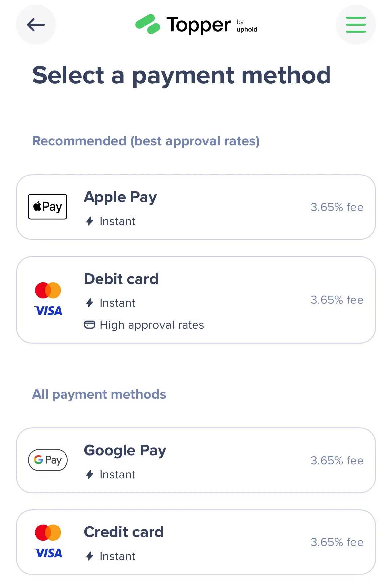The image size is (392, 585).
Task: Click the Mastercard logo on Debit card
Action: click(x=48, y=291)
